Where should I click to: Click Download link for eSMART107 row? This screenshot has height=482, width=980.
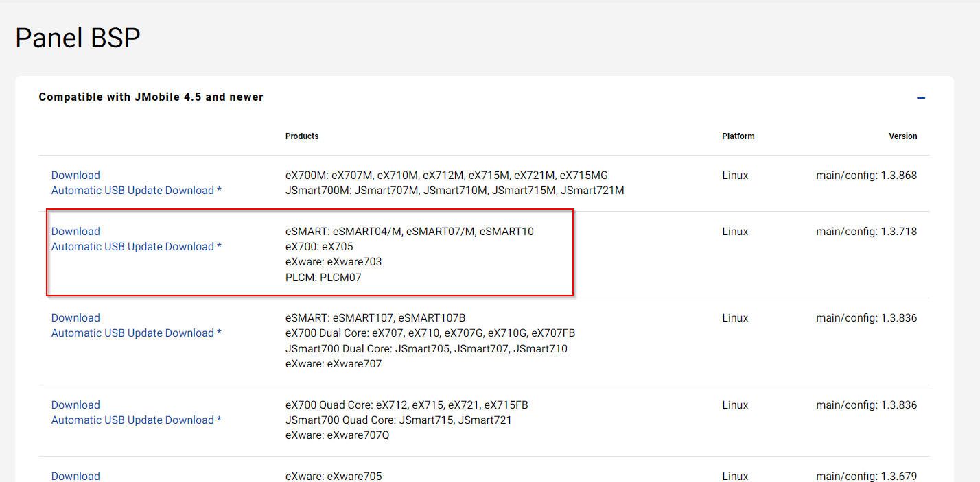(75, 318)
